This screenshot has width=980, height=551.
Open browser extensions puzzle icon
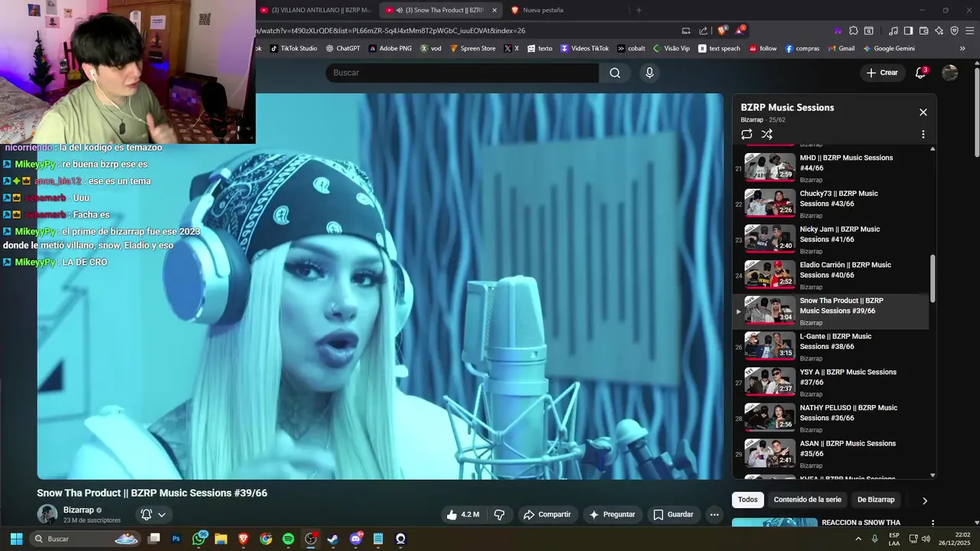coord(853,31)
